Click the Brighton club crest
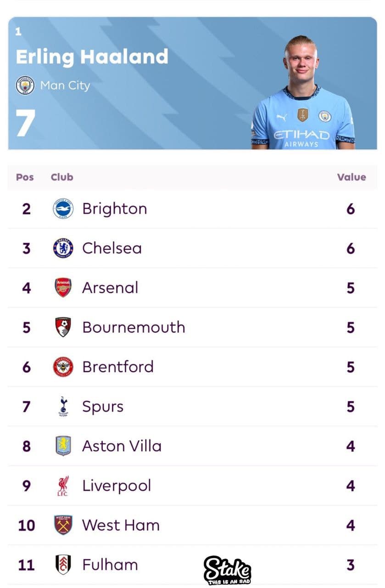This screenshot has height=588, width=385. (x=63, y=209)
